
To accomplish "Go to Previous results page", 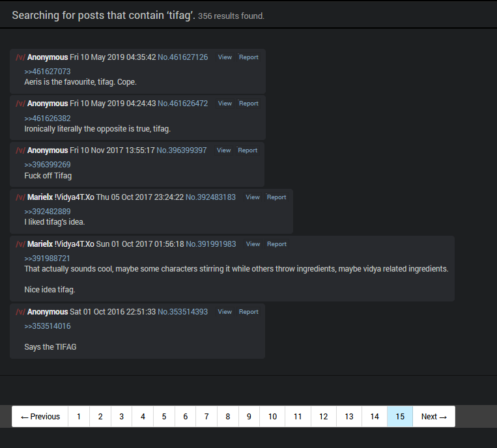I will [x=40, y=417].
